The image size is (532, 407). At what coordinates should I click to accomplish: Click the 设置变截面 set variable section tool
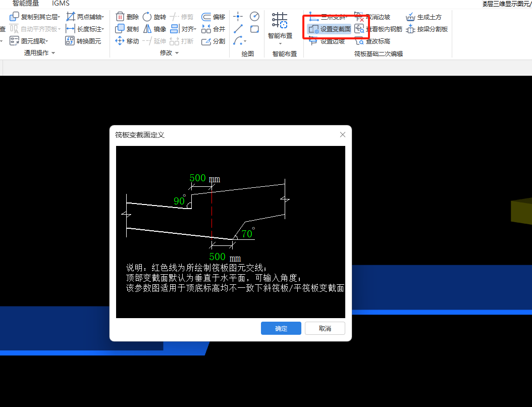330,29
